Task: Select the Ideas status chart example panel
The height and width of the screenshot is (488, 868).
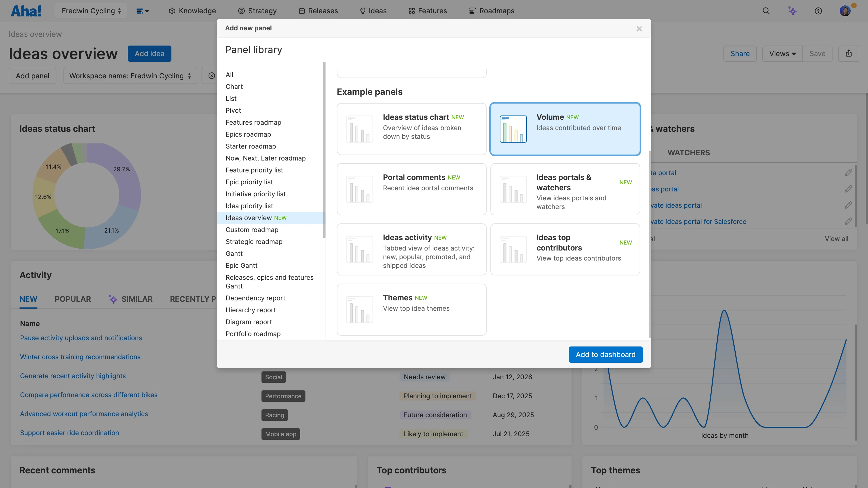Action: pos(411,129)
